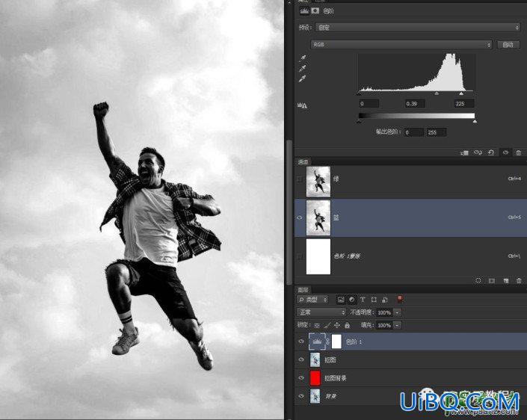
Task: Filter layers by pixel layers icon
Action: coord(341,300)
